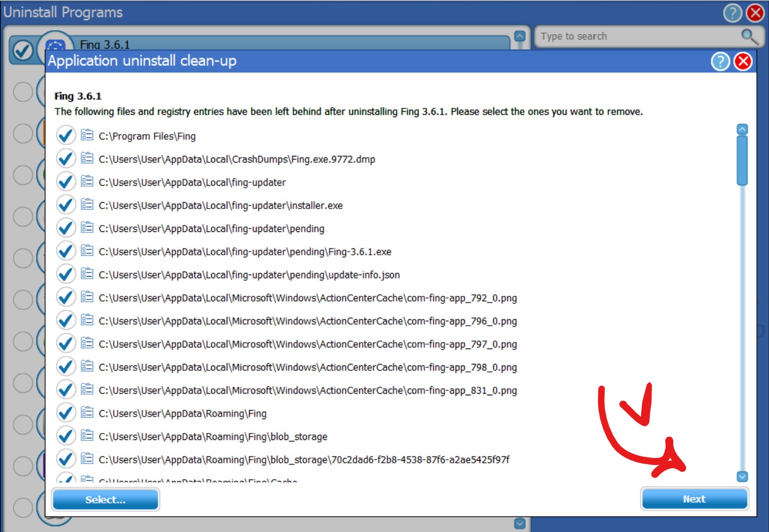Uncheck the path ending in Roaming\Fing
This screenshot has height=532, width=769.
click(66, 413)
